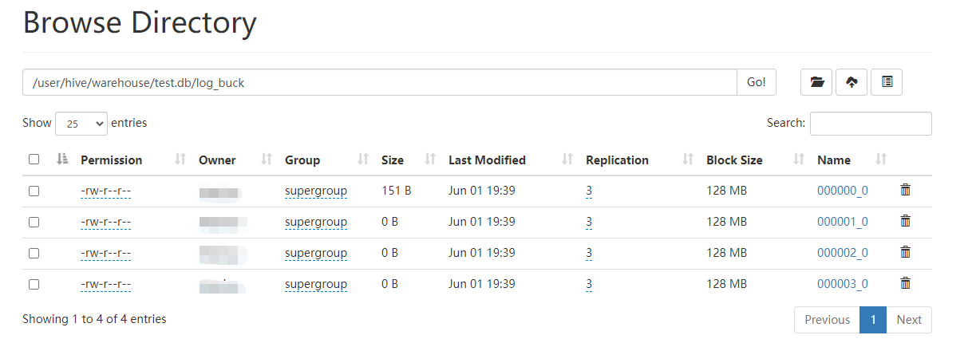Click the upload files cloud icon

point(852,82)
